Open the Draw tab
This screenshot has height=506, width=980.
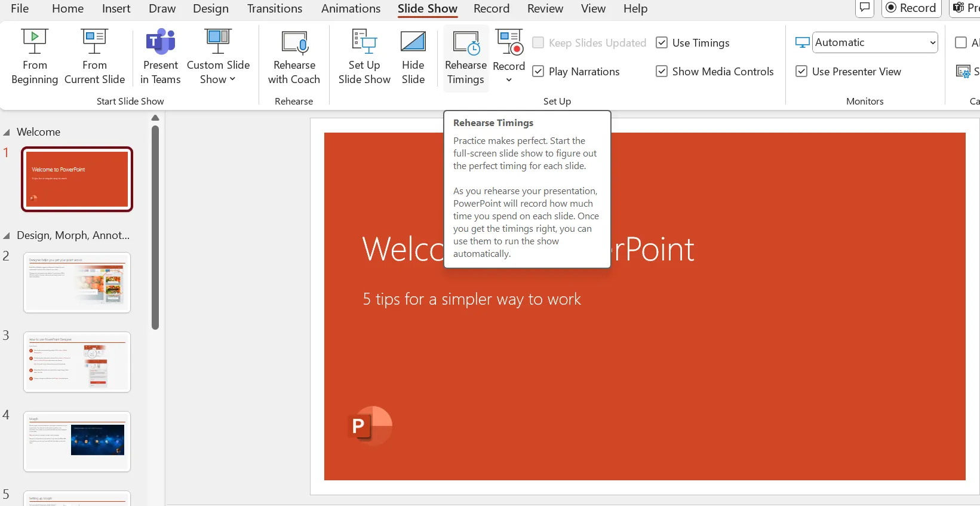[x=162, y=8]
